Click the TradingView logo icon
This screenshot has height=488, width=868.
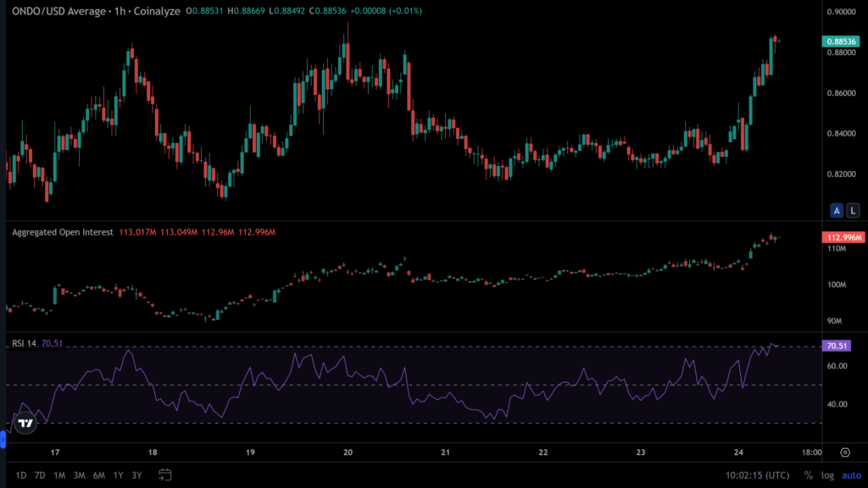coord(25,423)
